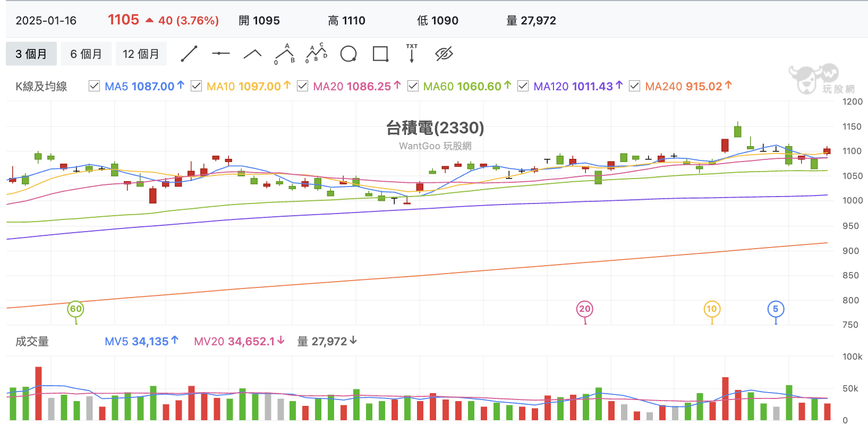Uncheck the MA240 moving average checkbox

click(x=634, y=86)
